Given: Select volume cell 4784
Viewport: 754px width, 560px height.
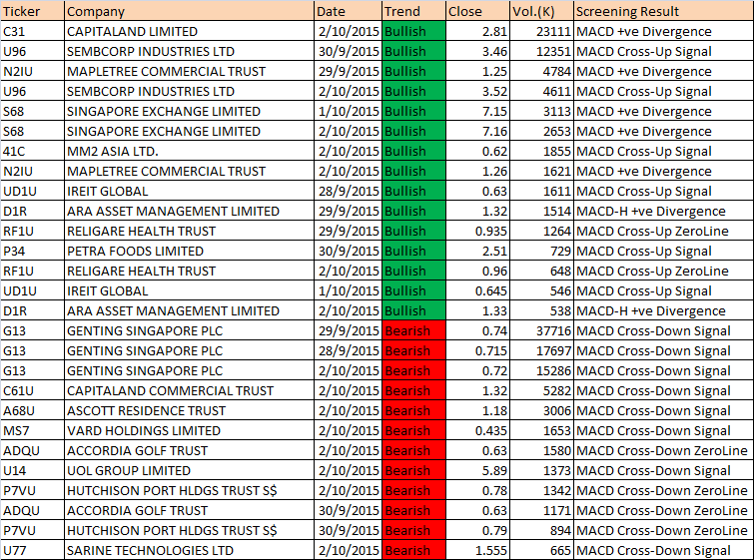Looking at the screenshot, I should click(541, 71).
